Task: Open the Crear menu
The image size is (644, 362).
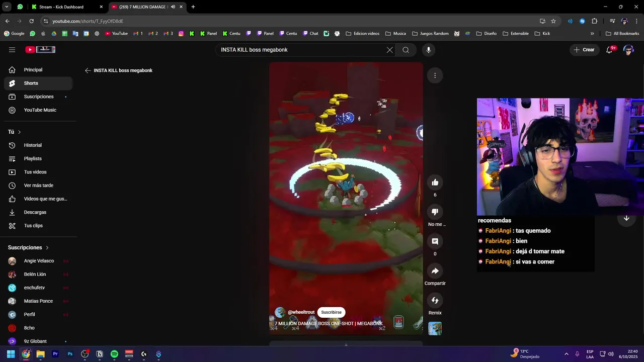Action: [584, 50]
